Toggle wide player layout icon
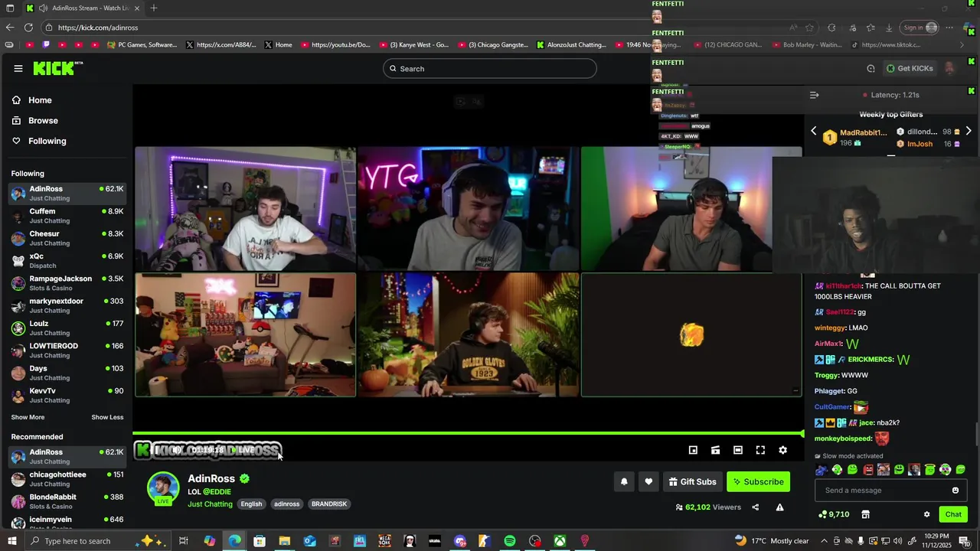980x551 pixels. tap(738, 450)
